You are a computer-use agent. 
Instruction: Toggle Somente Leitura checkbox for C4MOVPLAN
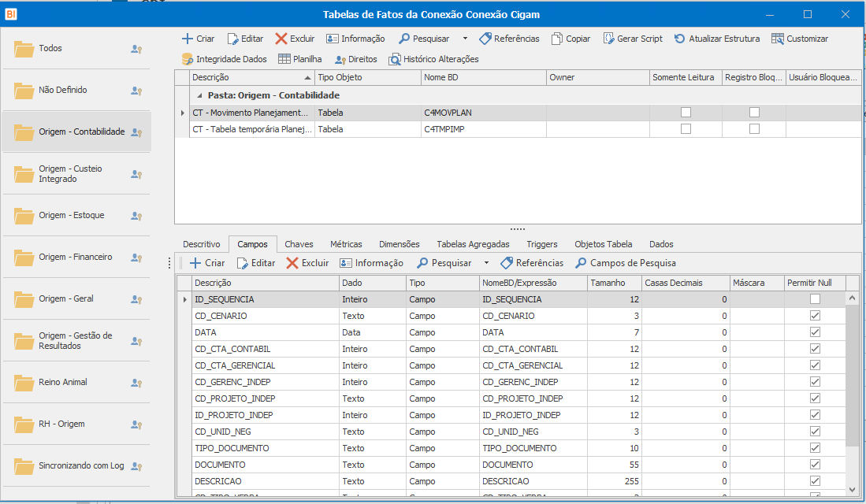click(686, 113)
